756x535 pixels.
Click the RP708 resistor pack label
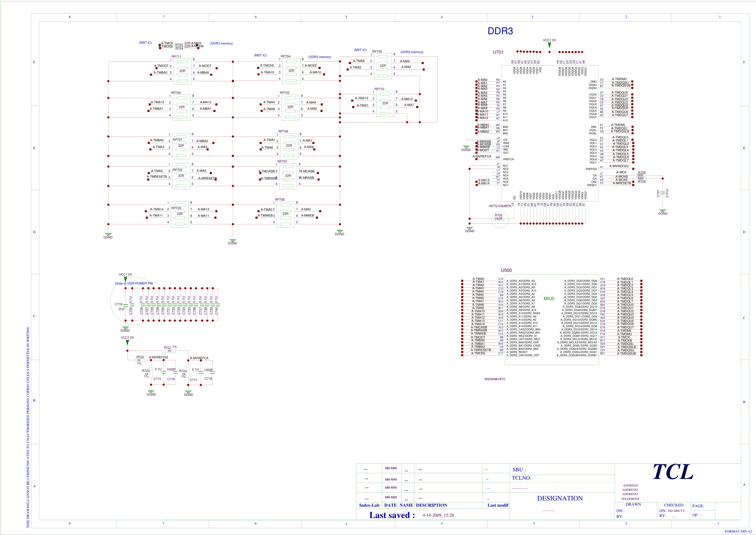[279, 200]
